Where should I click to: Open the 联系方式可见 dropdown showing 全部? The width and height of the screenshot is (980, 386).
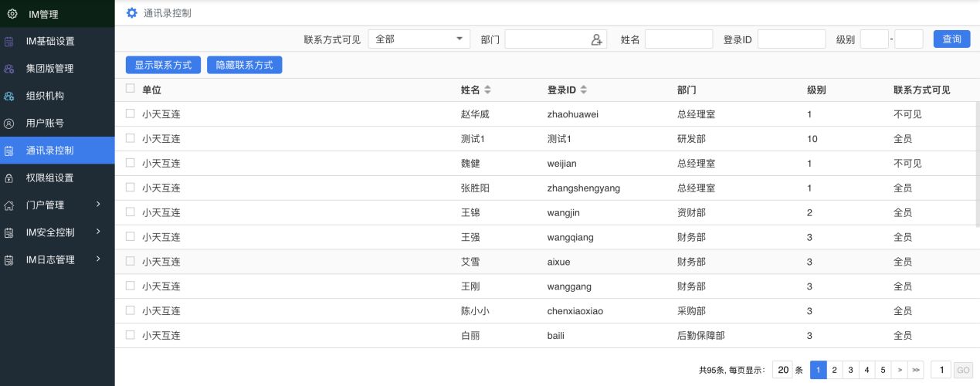click(x=419, y=39)
